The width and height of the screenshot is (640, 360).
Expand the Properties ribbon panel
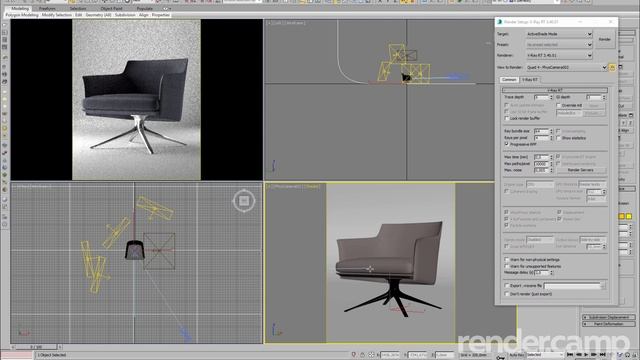click(161, 15)
